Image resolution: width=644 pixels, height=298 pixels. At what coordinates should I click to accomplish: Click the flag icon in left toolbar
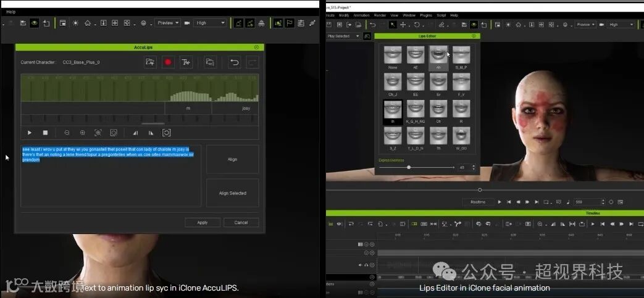(290, 23)
